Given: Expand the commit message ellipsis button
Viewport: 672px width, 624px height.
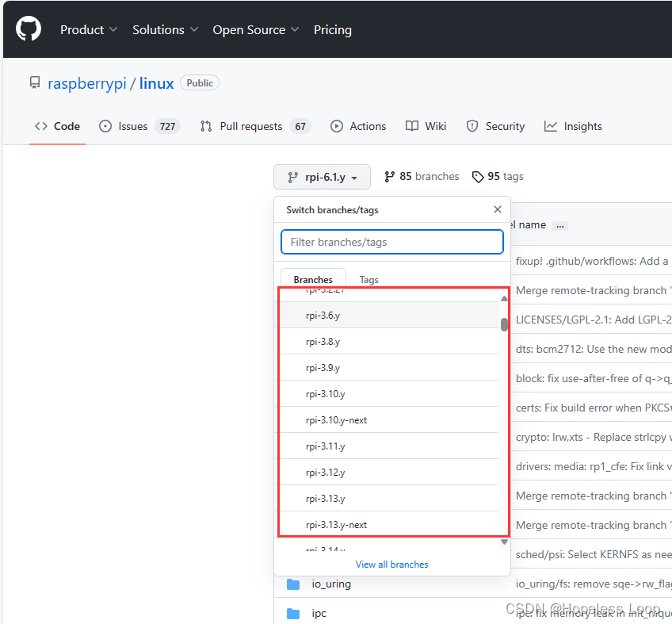Looking at the screenshot, I should [559, 226].
